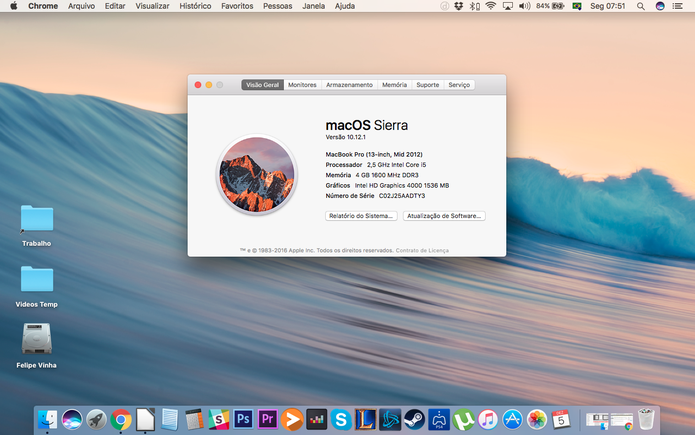Open the Pessoas menu
695x435 pixels.
click(277, 6)
